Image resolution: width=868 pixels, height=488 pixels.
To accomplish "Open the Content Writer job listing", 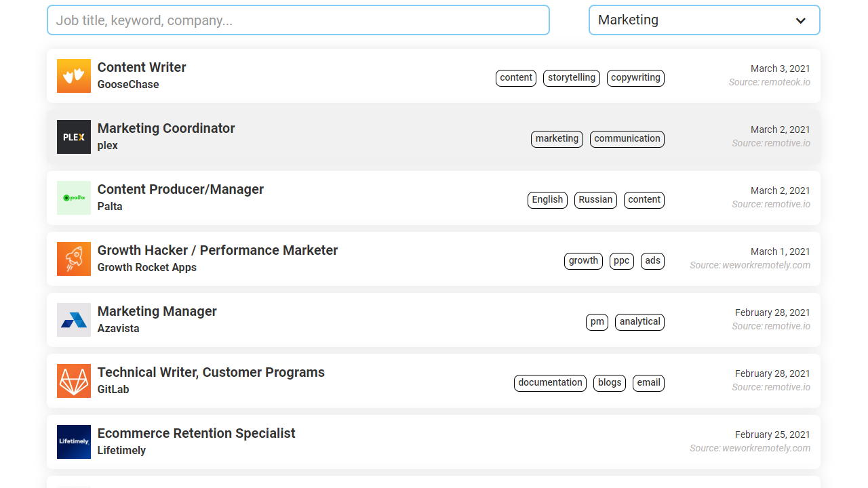I will [x=433, y=76].
